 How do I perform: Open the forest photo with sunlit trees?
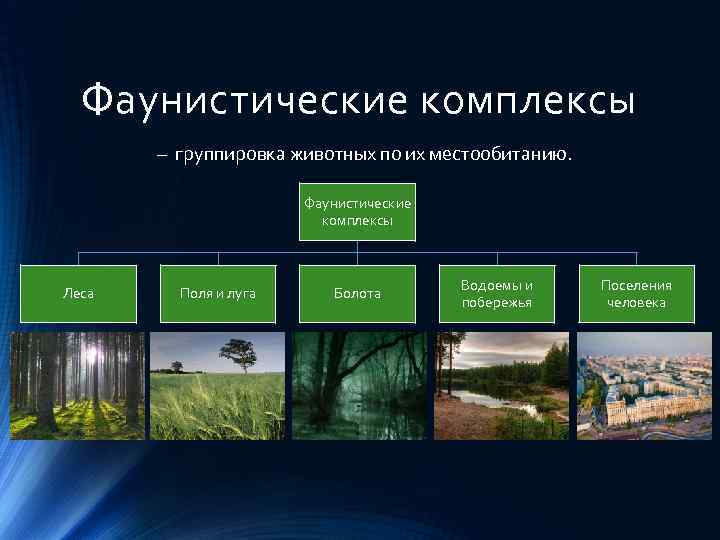pyautogui.click(x=77, y=386)
